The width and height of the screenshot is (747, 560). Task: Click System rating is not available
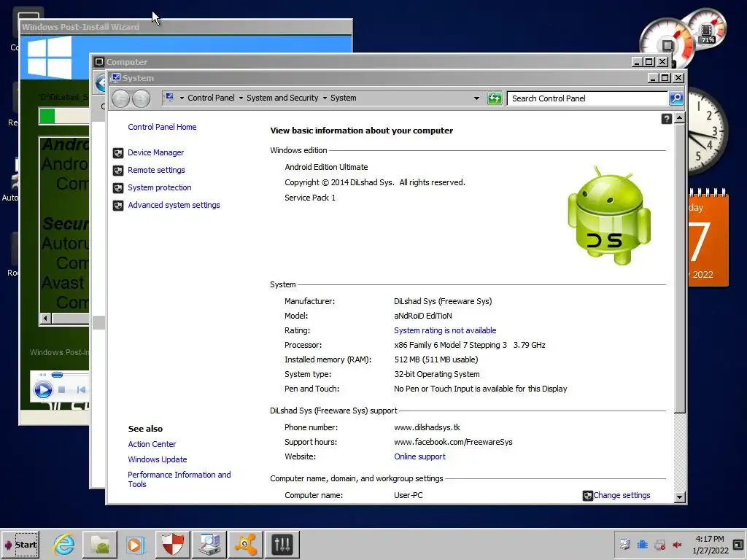click(x=445, y=330)
